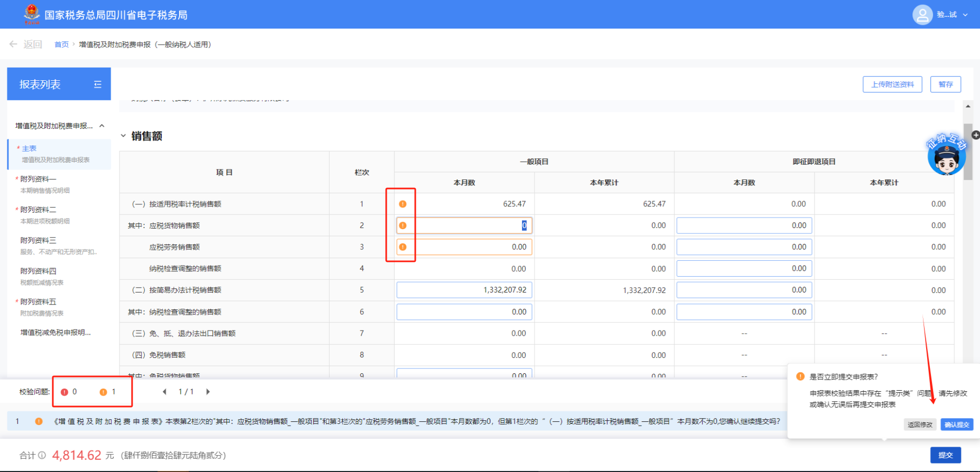Click info icon next to 合计

42,455
